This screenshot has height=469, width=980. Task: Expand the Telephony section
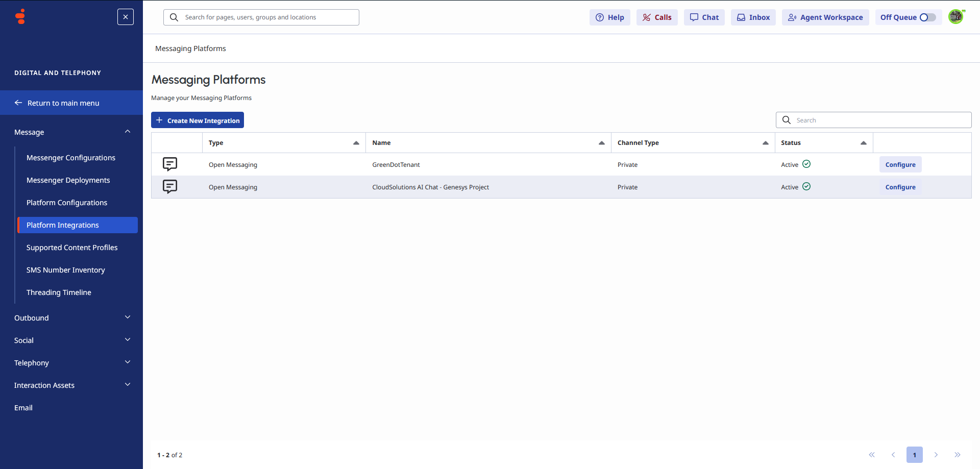(128, 362)
